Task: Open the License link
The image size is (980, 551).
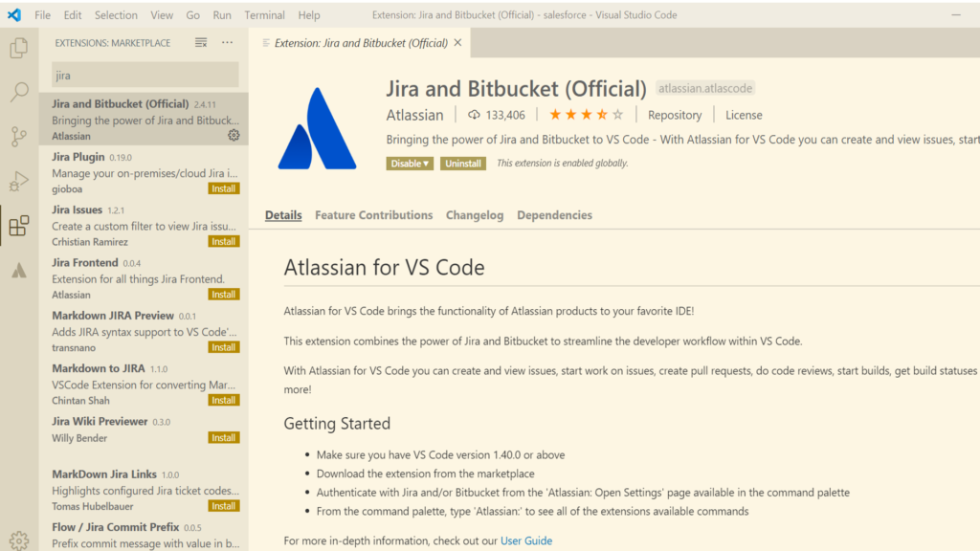Action: click(744, 115)
